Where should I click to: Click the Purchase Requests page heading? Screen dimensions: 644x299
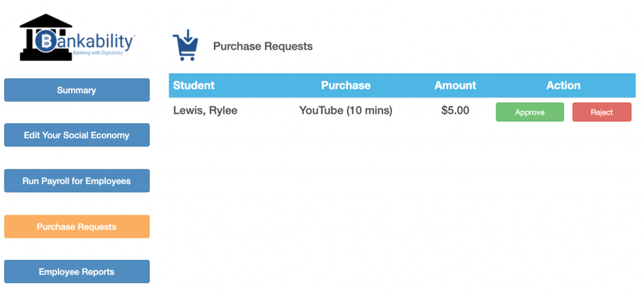pos(262,47)
